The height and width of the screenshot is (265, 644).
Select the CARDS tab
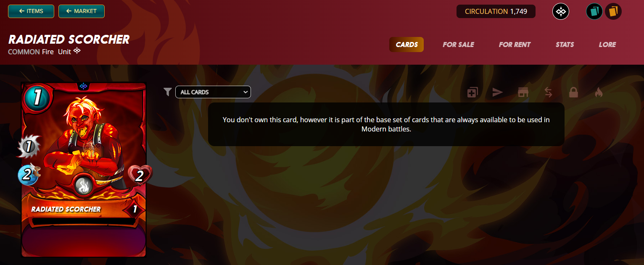point(406,45)
